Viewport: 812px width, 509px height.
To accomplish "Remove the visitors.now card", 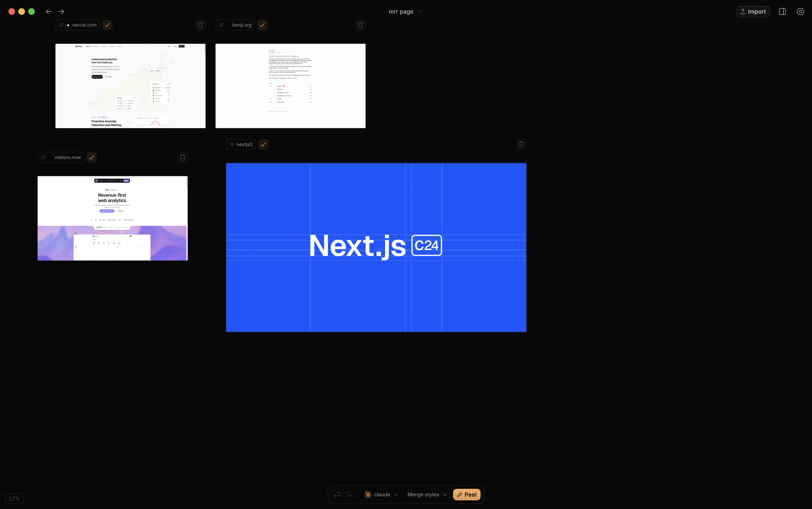I will click(x=183, y=157).
